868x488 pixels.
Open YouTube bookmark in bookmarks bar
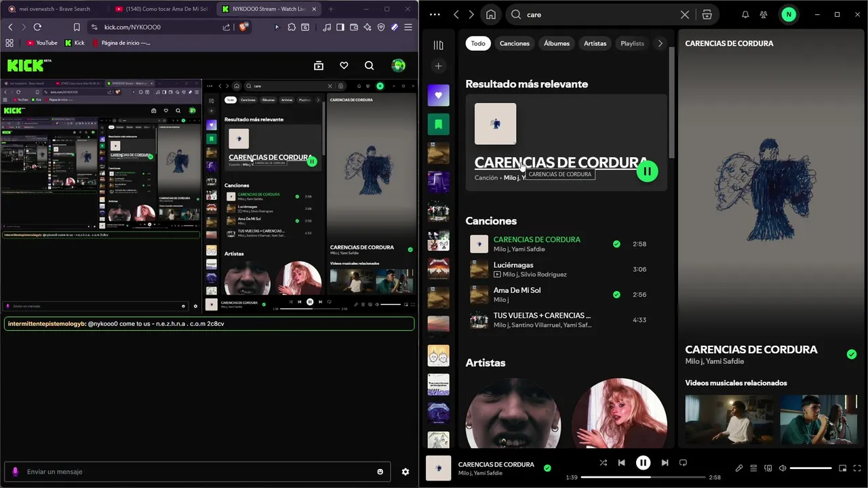pyautogui.click(x=41, y=43)
